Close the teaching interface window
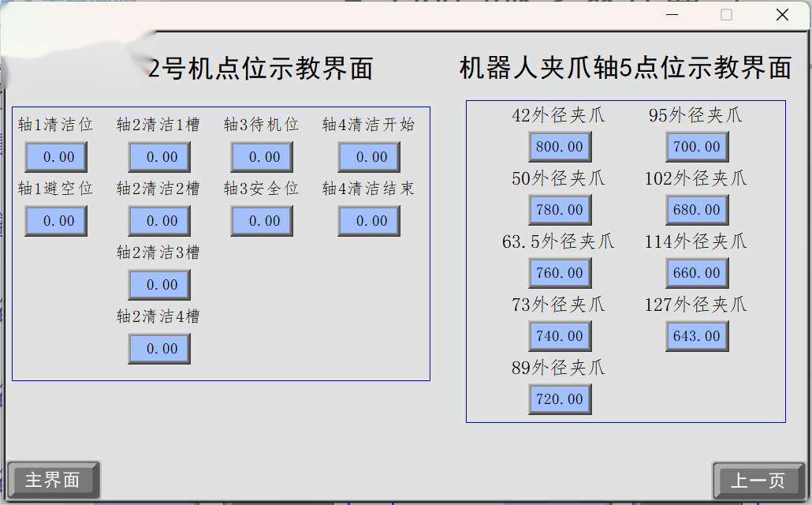This screenshot has width=812, height=505. click(782, 15)
